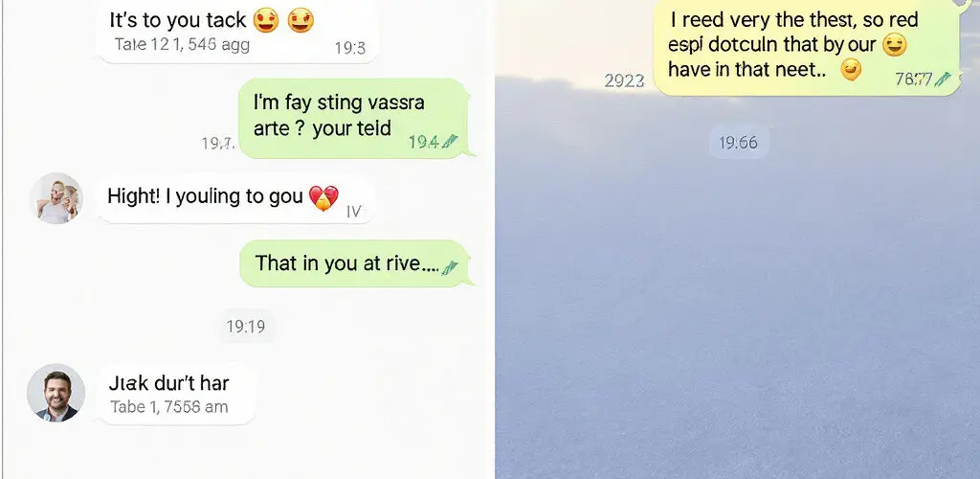Select the 'I reed very the thest' bubble
The width and height of the screenshot is (980, 479).
pyautogui.click(x=808, y=49)
